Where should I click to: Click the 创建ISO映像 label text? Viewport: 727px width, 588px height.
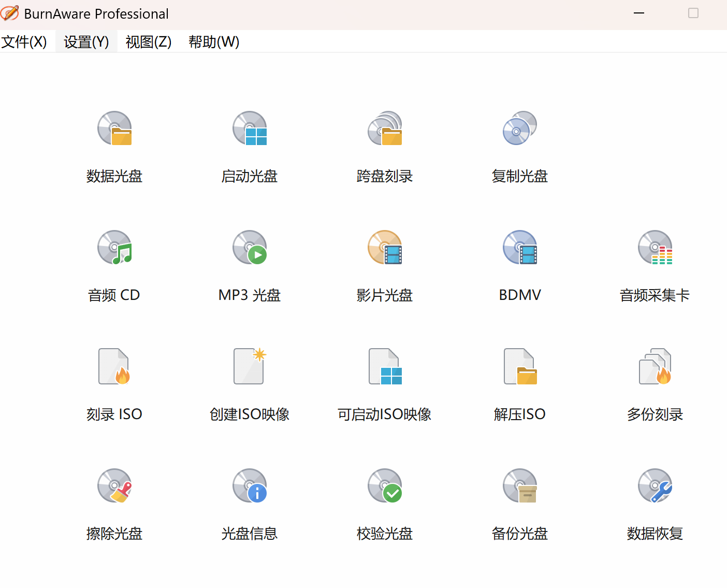250,414
